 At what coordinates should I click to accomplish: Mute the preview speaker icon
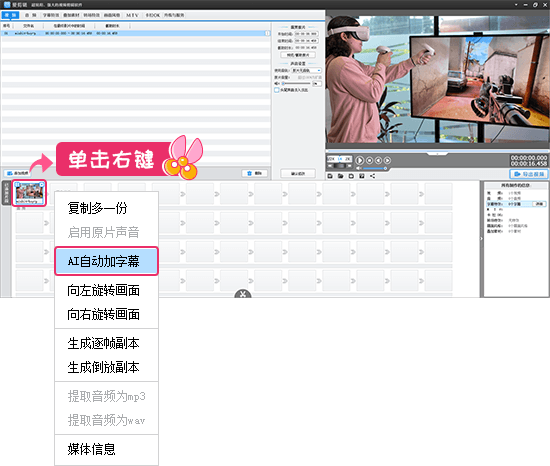358,168
